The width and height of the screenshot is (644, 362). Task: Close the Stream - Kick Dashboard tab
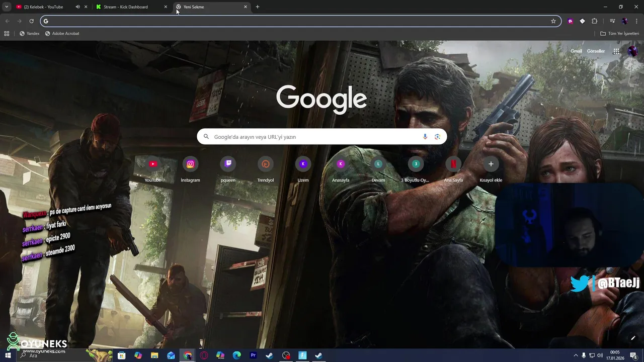point(166,7)
